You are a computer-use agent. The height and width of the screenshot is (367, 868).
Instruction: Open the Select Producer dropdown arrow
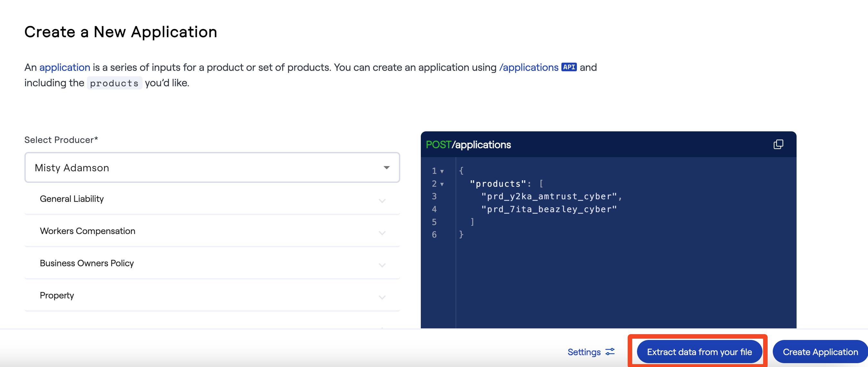(386, 168)
